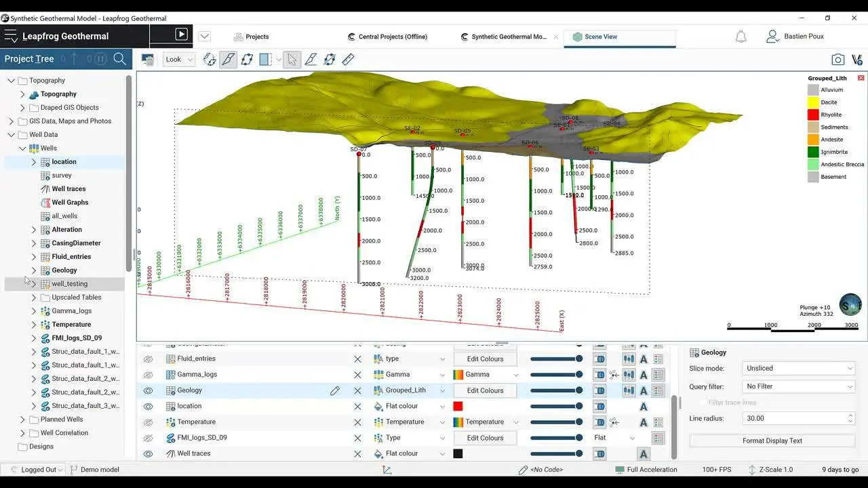Open the Gamma colourmap dropdown
868x488 pixels.
tap(486, 375)
